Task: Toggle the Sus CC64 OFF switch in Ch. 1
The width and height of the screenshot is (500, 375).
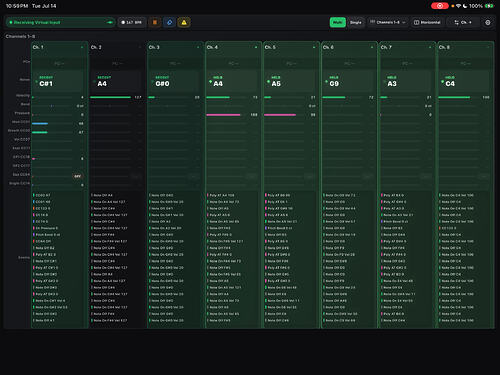Action: (x=77, y=176)
